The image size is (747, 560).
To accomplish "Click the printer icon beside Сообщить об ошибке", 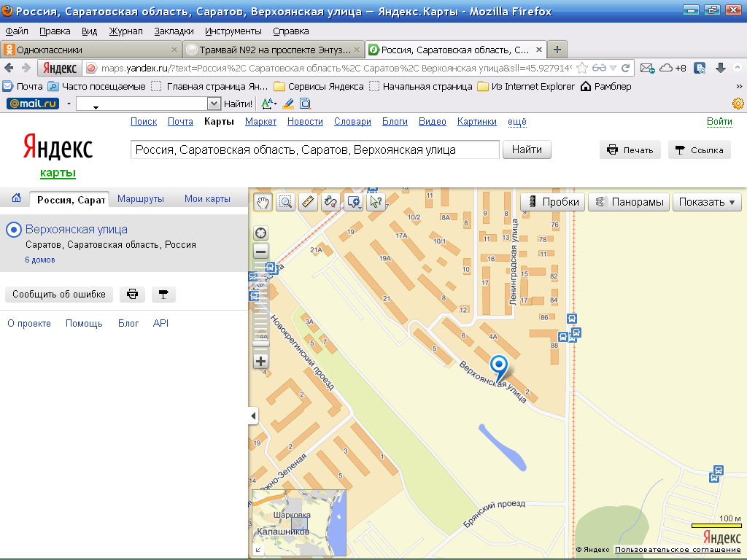I will [x=132, y=295].
